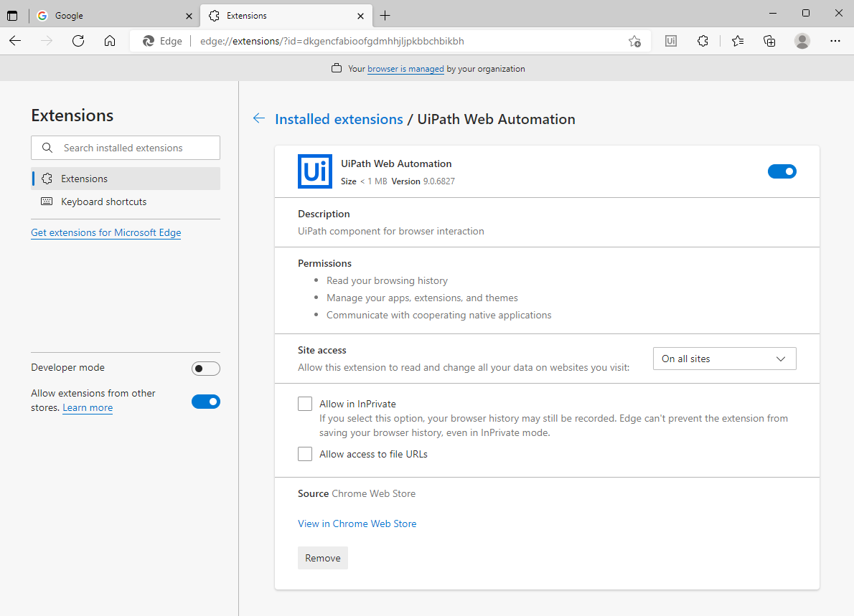854x616 pixels.
Task: Open a new tab with plus
Action: pos(385,16)
